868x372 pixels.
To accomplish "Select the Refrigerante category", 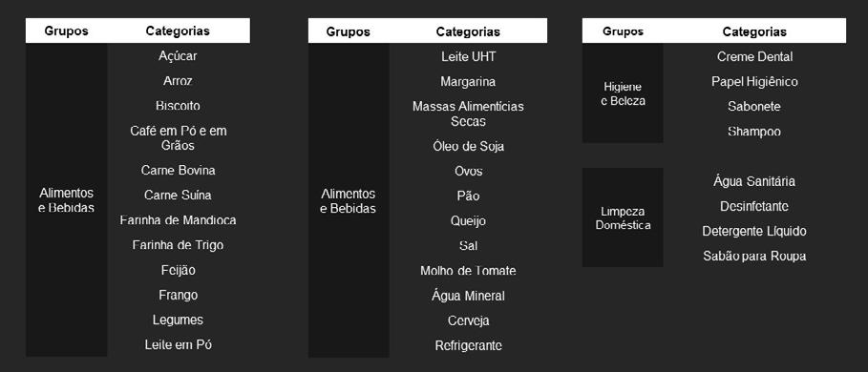I will tap(468, 345).
